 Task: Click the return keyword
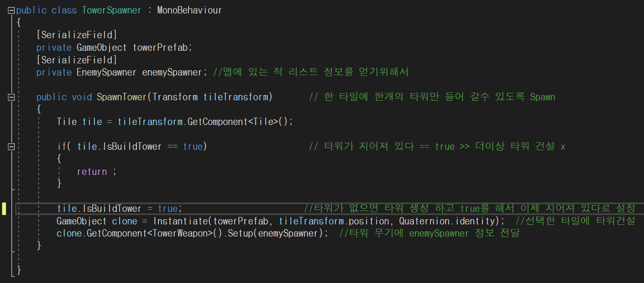(92, 172)
